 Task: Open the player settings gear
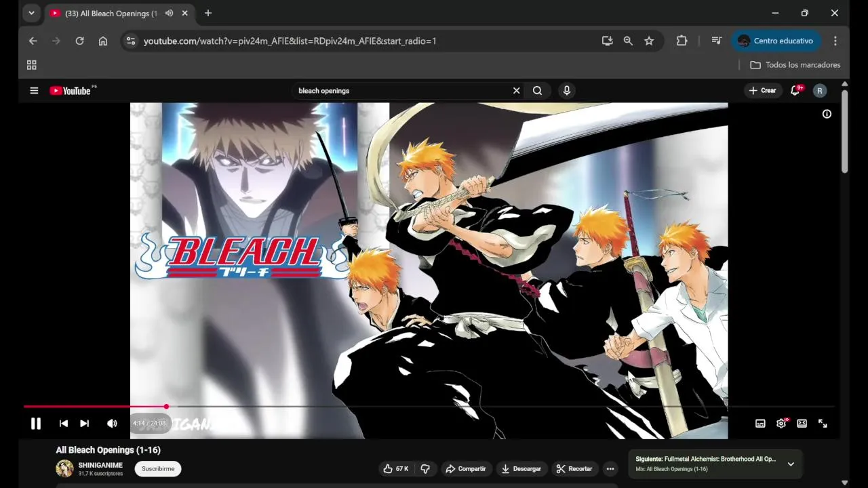[781, 424]
